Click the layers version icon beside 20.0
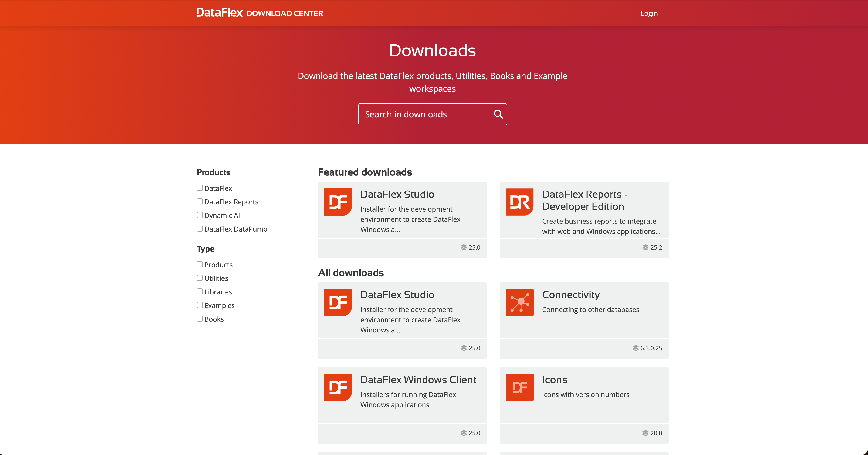Image resolution: width=868 pixels, height=455 pixels. click(x=645, y=433)
